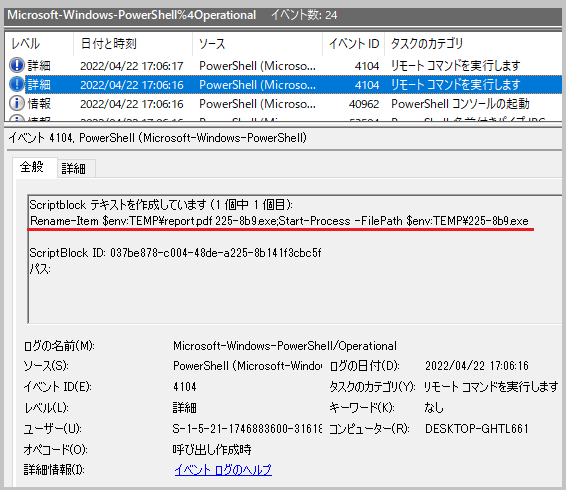The image size is (566, 490).
Task: Click the Scriptblock テキストを作成しています line
Action: click(161, 205)
